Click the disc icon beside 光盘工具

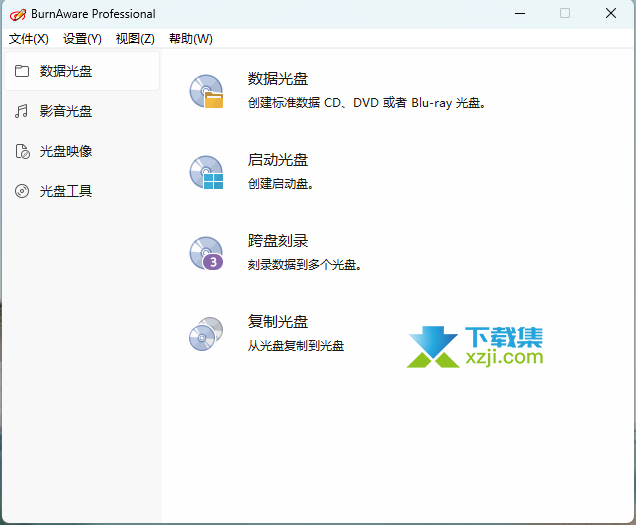point(22,191)
